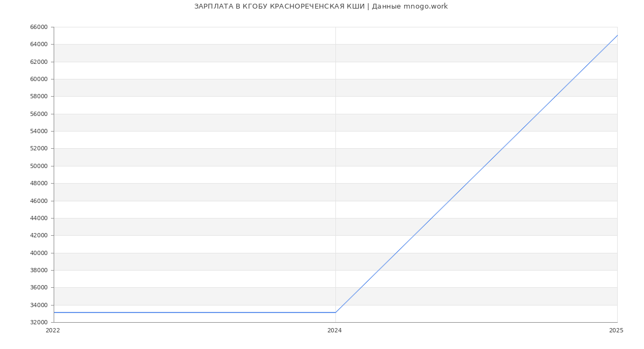Select the 48000 y-axis label
Screen dimensions: 644x349
40,184
